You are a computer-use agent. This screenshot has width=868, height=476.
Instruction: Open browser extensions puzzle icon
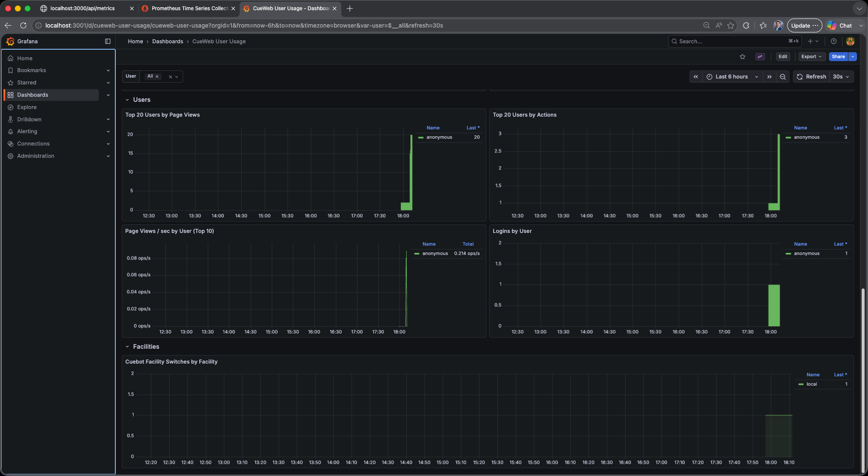pyautogui.click(x=746, y=25)
